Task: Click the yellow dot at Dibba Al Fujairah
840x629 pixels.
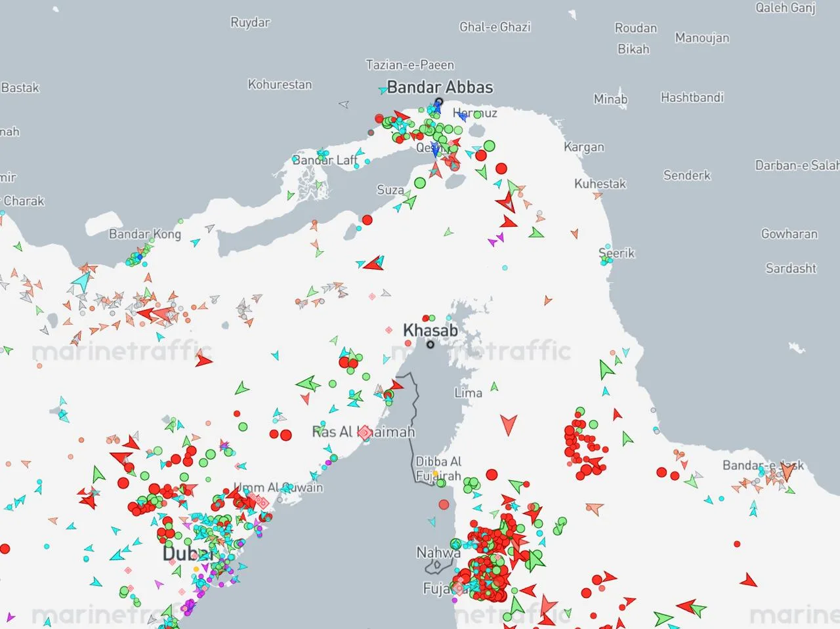Action: pyautogui.click(x=434, y=474)
